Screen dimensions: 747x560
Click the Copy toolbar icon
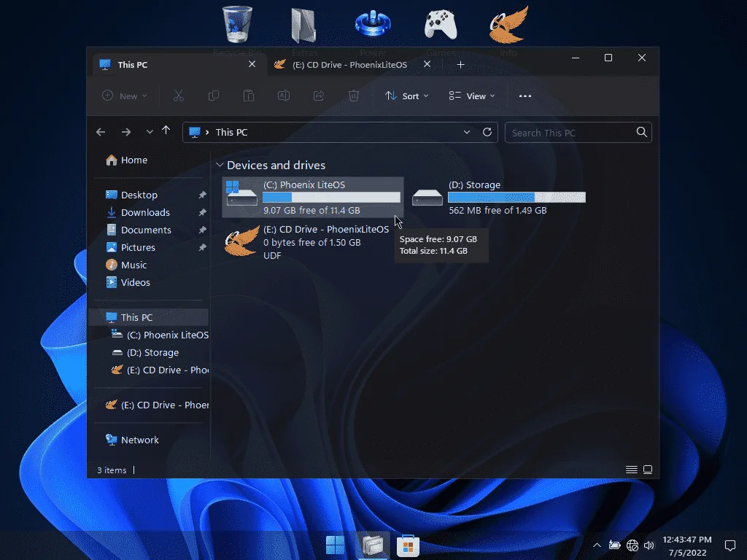[x=214, y=96]
